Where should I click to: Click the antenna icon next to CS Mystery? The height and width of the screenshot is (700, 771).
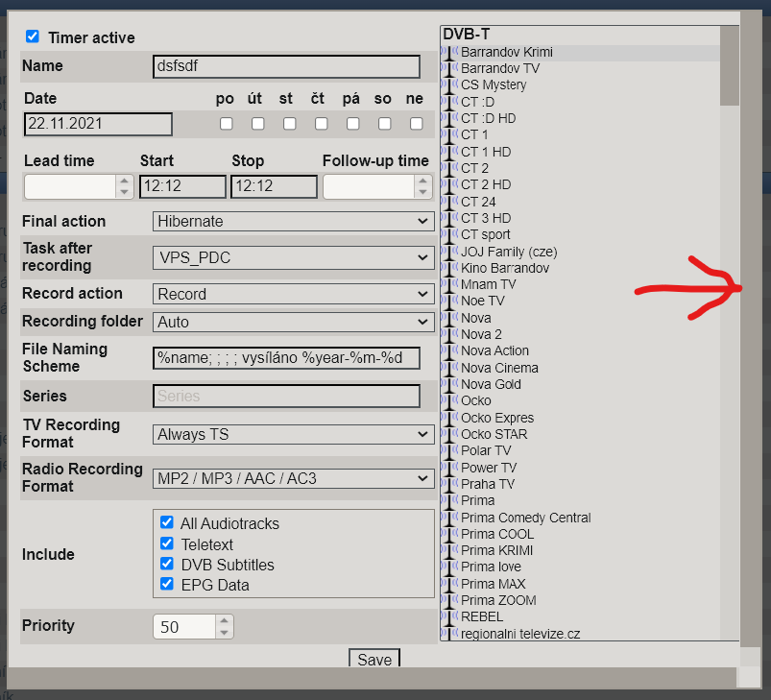coord(449,84)
